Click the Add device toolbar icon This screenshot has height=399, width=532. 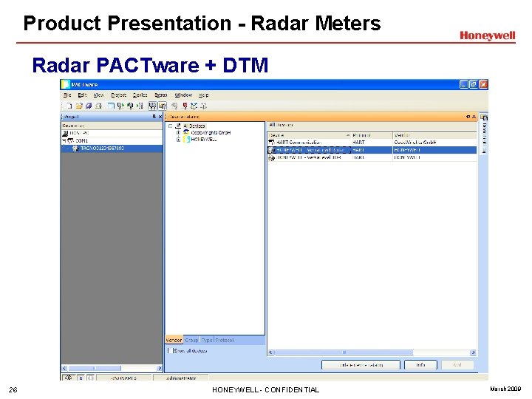pyautogui.click(x=111, y=106)
